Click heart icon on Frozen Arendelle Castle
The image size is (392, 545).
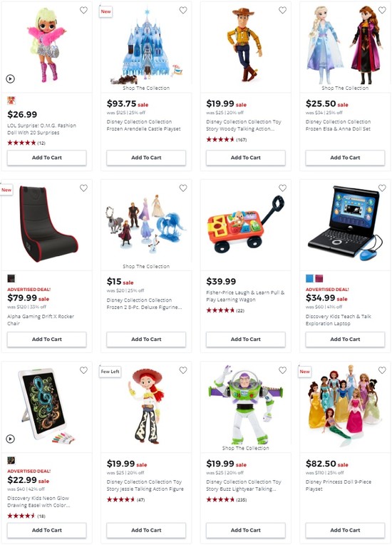pos(183,10)
